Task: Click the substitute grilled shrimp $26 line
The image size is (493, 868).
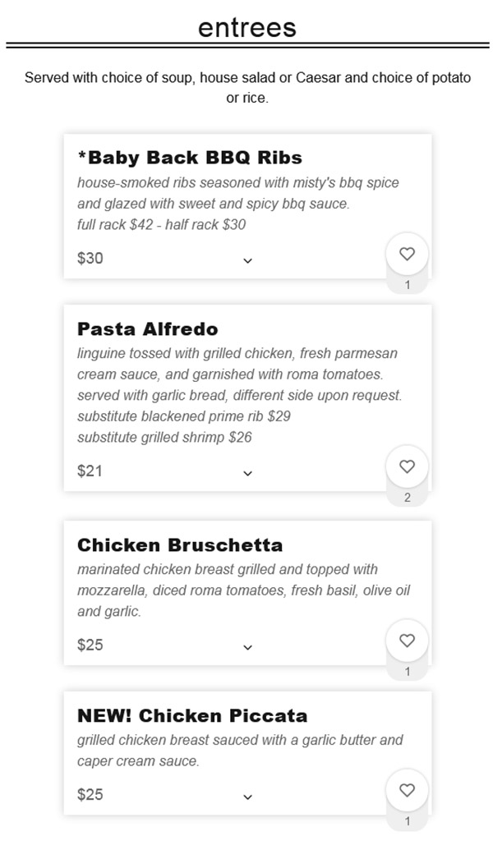Action: click(164, 438)
